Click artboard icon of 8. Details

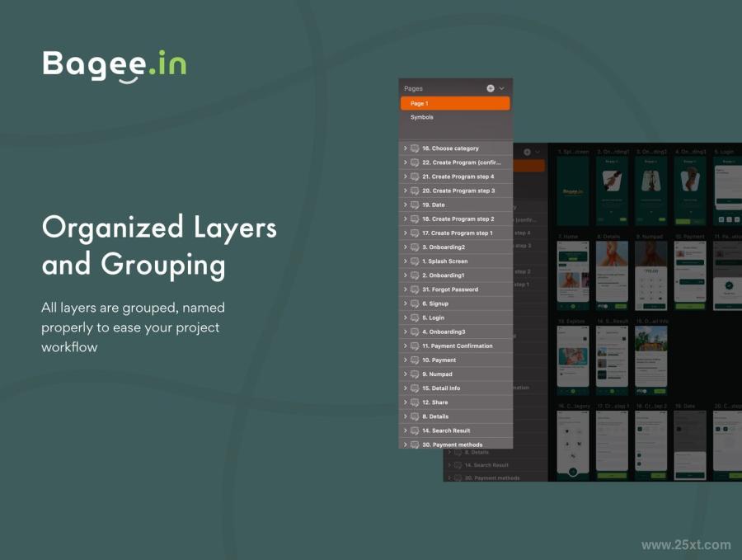(415, 416)
